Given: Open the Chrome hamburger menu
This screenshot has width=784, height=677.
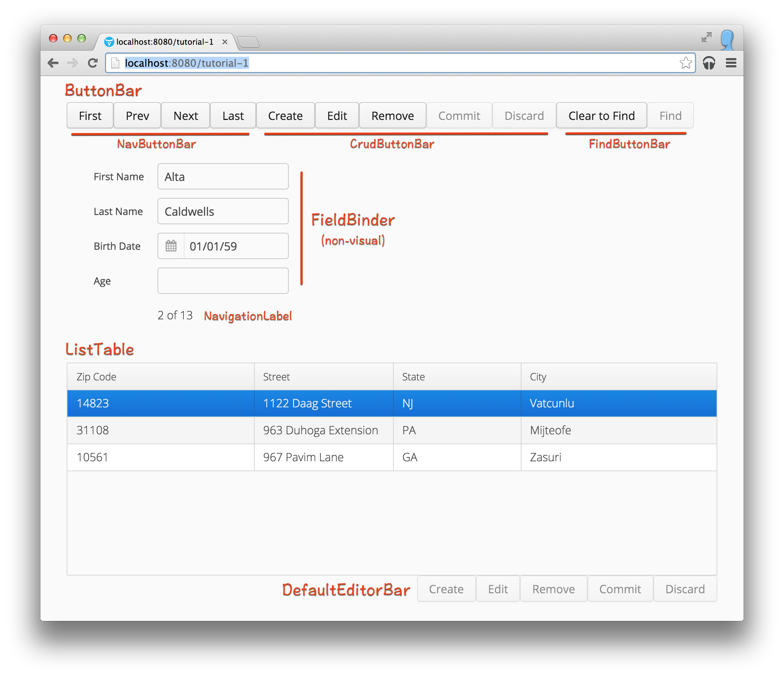Looking at the screenshot, I should point(731,63).
